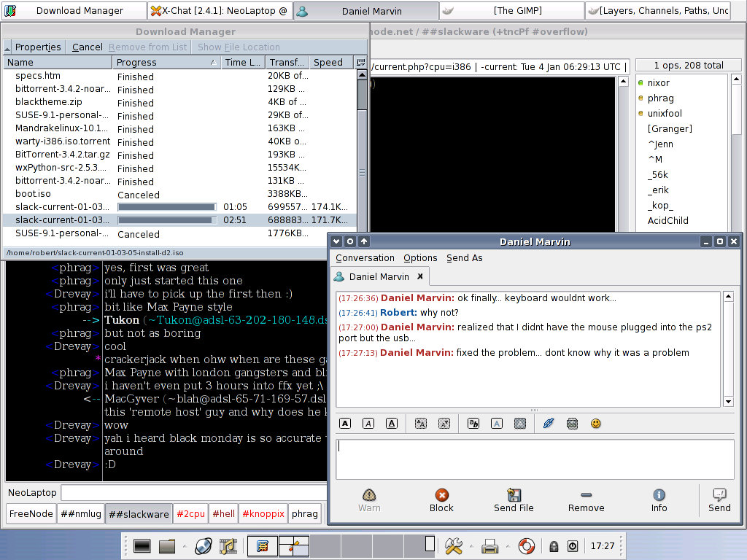Click the smaller font size icon

coord(444,424)
